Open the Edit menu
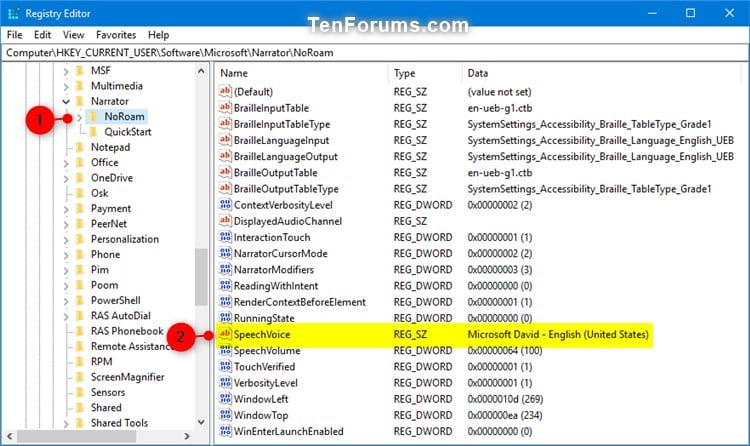 pos(42,35)
